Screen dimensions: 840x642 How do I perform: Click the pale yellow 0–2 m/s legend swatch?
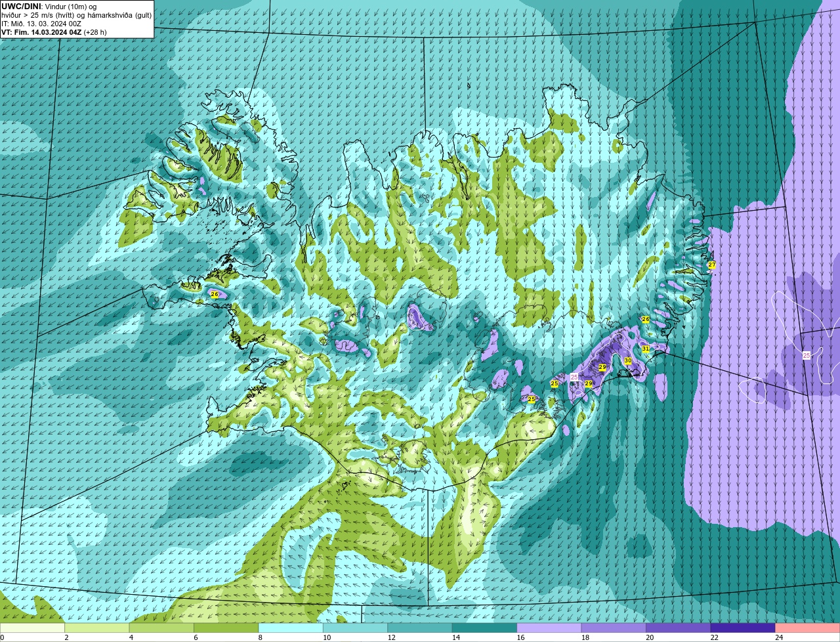(x=33, y=628)
